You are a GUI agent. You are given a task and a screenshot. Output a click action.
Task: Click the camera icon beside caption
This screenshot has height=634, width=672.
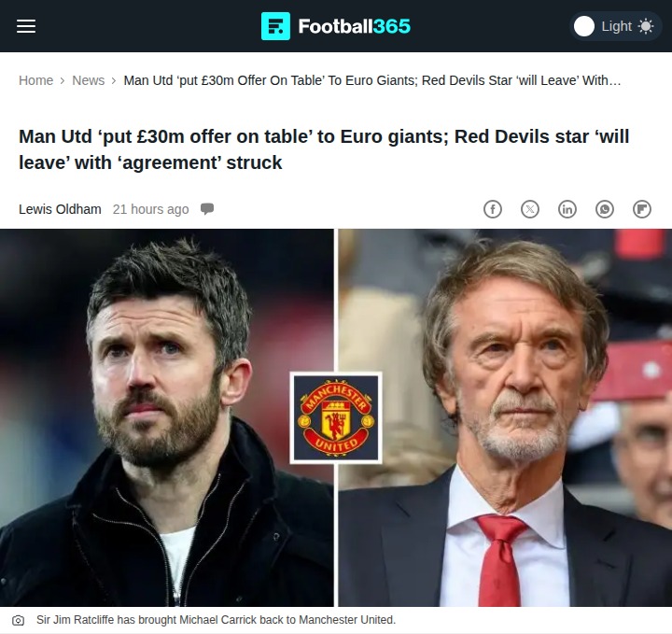[19, 620]
